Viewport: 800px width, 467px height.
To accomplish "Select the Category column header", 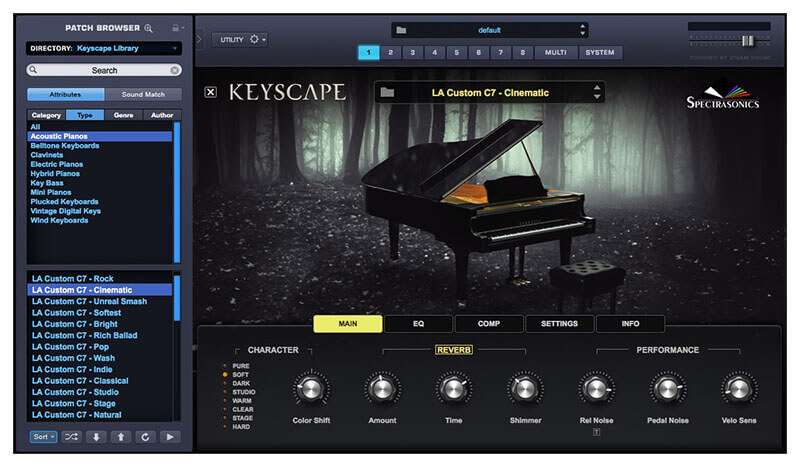I will point(46,115).
